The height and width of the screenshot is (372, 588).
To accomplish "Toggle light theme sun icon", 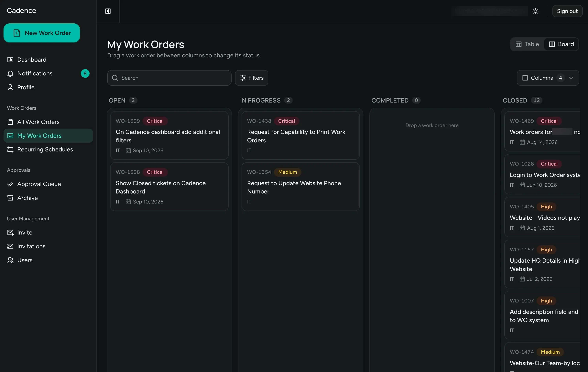I will tap(536, 11).
